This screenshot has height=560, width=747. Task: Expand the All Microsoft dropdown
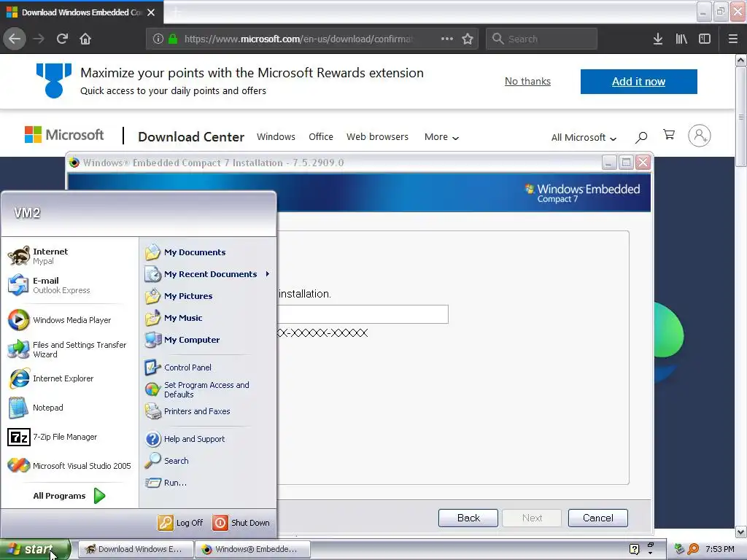[x=584, y=138]
